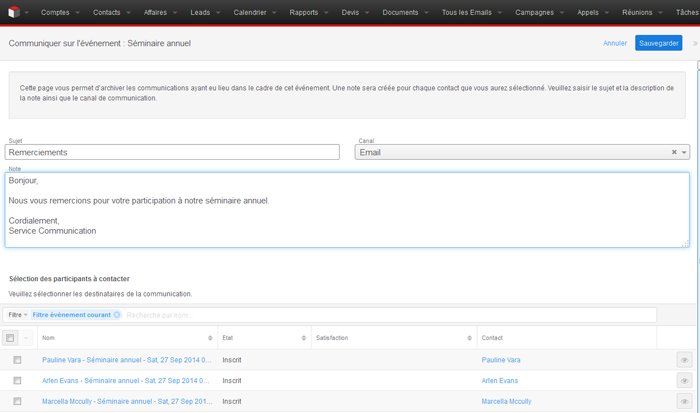Clear the Email channel with the x icon

tap(674, 152)
